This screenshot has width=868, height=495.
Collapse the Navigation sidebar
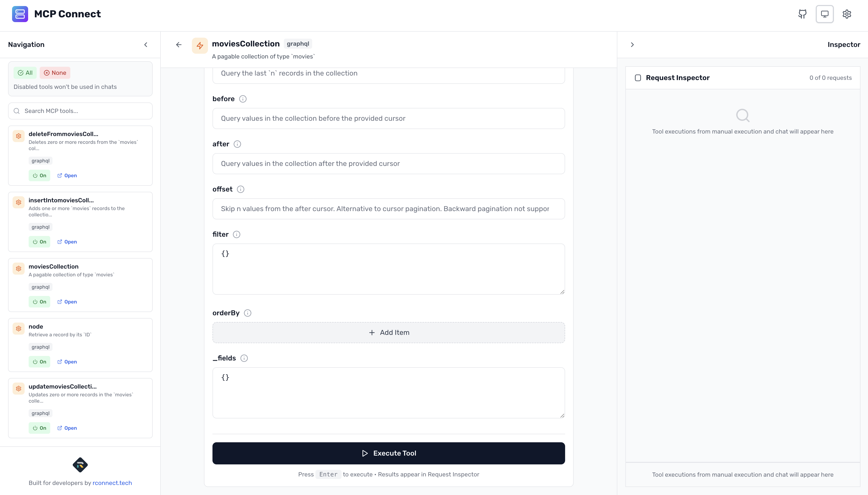(146, 44)
